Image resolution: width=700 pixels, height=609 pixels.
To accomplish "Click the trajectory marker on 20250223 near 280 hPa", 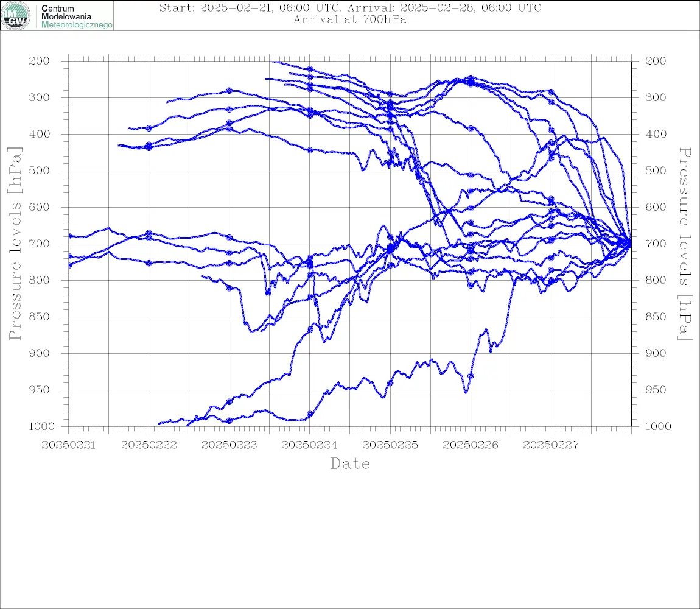I will (229, 90).
